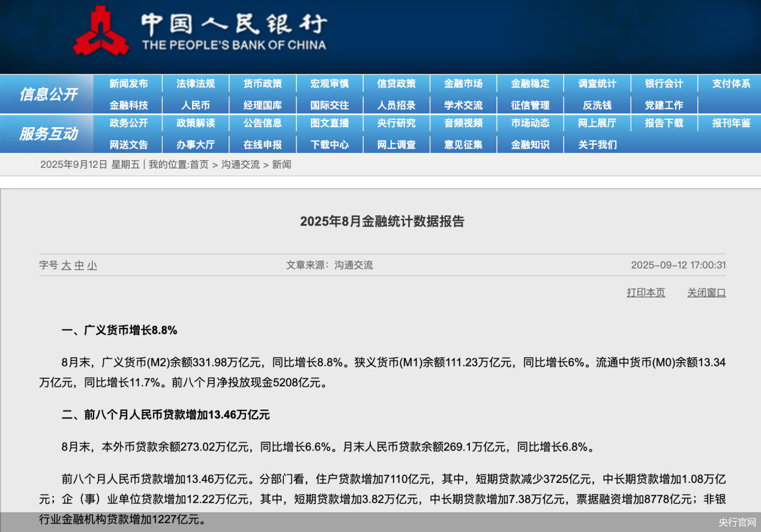761x532 pixels.
Task: Set font size to 大 (large)
Action: pyautogui.click(x=66, y=265)
